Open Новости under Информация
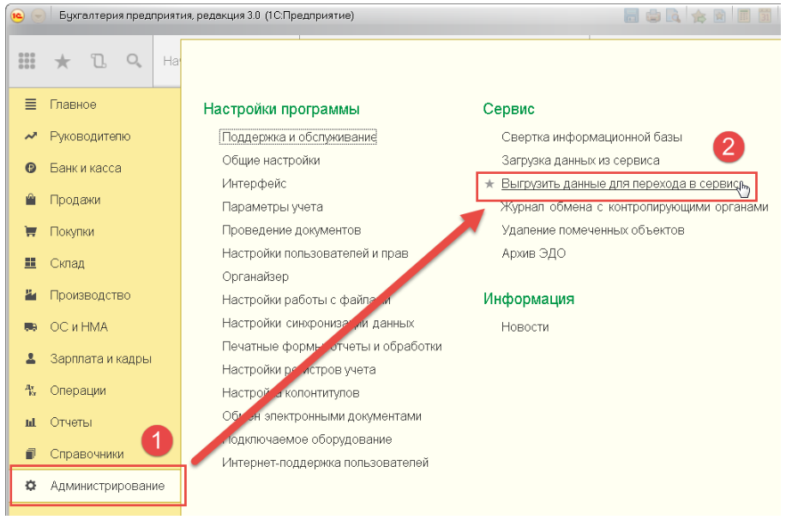This screenshot has height=532, width=786. tap(525, 326)
